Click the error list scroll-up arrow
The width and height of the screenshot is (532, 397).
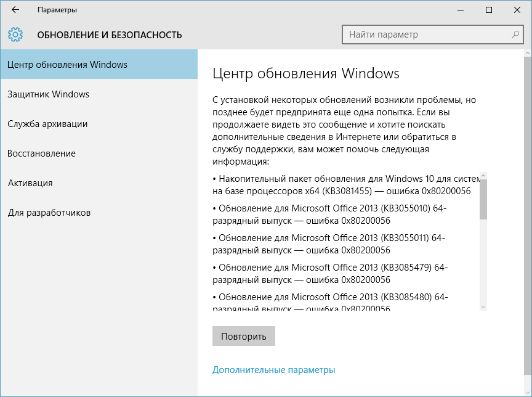(483, 176)
